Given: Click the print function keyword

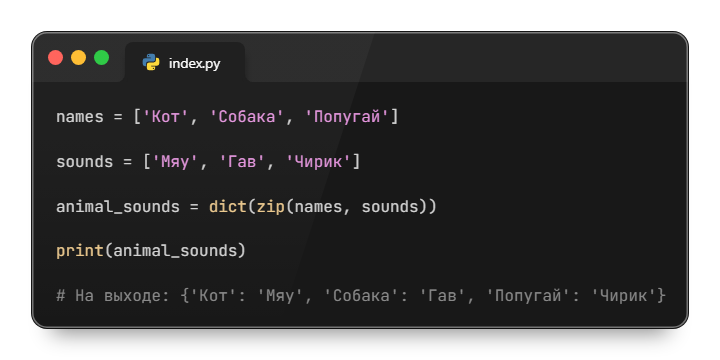Looking at the screenshot, I should (80, 251).
